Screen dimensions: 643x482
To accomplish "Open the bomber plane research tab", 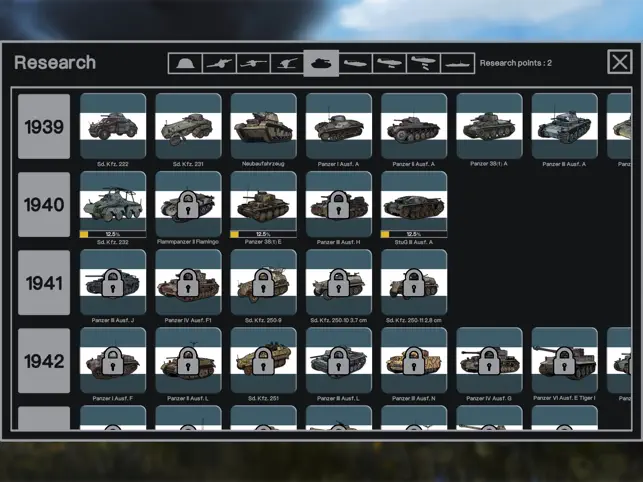I will (390, 64).
